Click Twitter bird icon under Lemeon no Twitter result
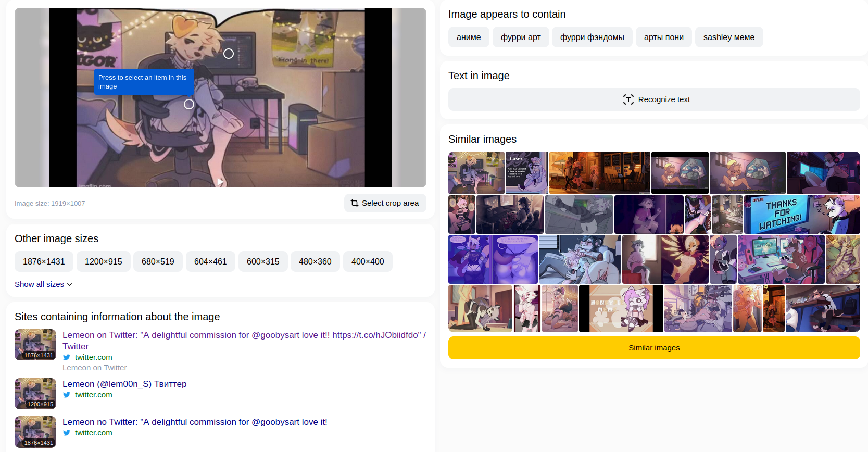The height and width of the screenshot is (452, 868). tap(67, 433)
